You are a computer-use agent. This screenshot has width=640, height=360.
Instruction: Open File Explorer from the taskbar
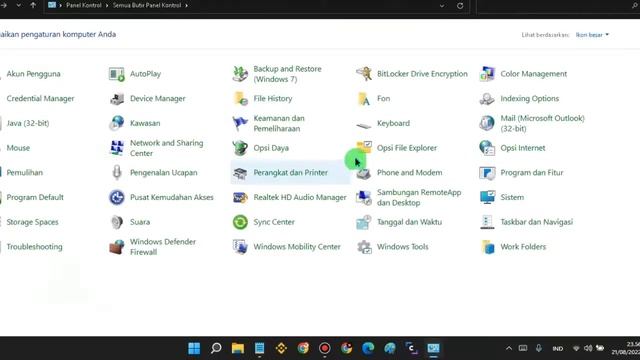tap(238, 348)
